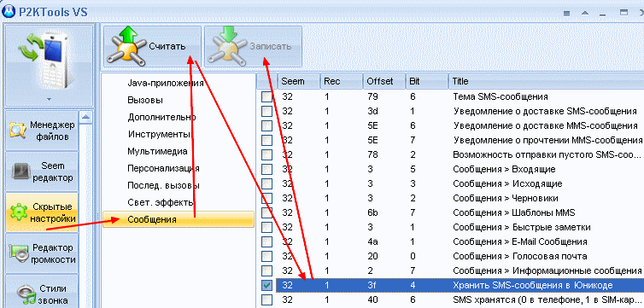This screenshot has width=644, height=308.
Task: Select Инструменты category
Action: coord(159,134)
